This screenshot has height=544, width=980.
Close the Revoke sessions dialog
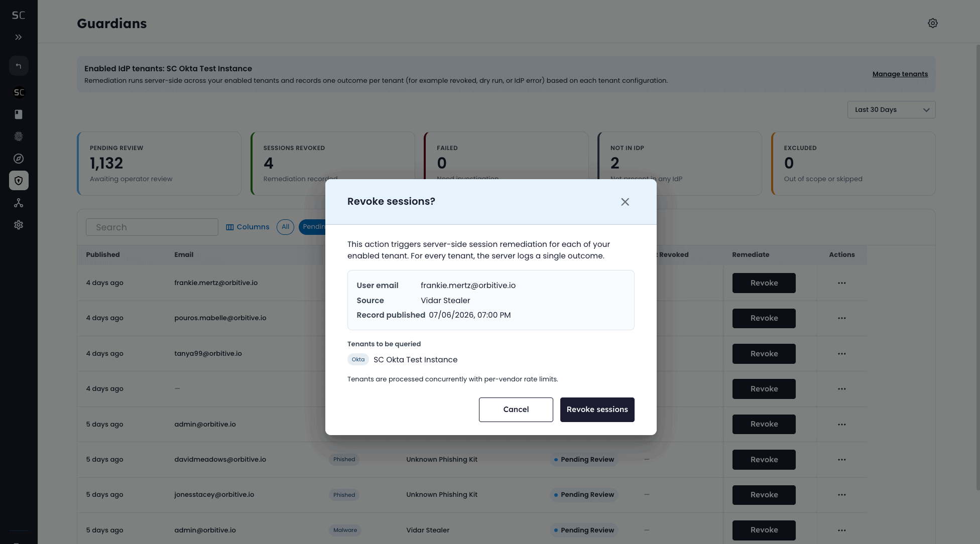click(x=625, y=202)
